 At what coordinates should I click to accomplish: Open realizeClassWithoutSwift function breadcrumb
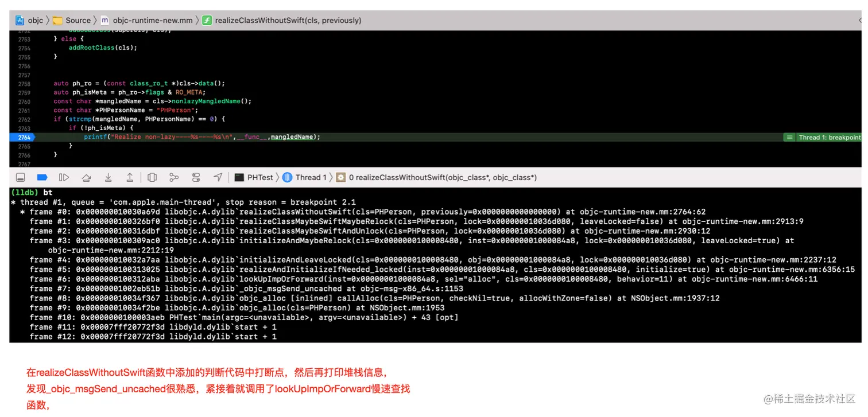click(282, 20)
